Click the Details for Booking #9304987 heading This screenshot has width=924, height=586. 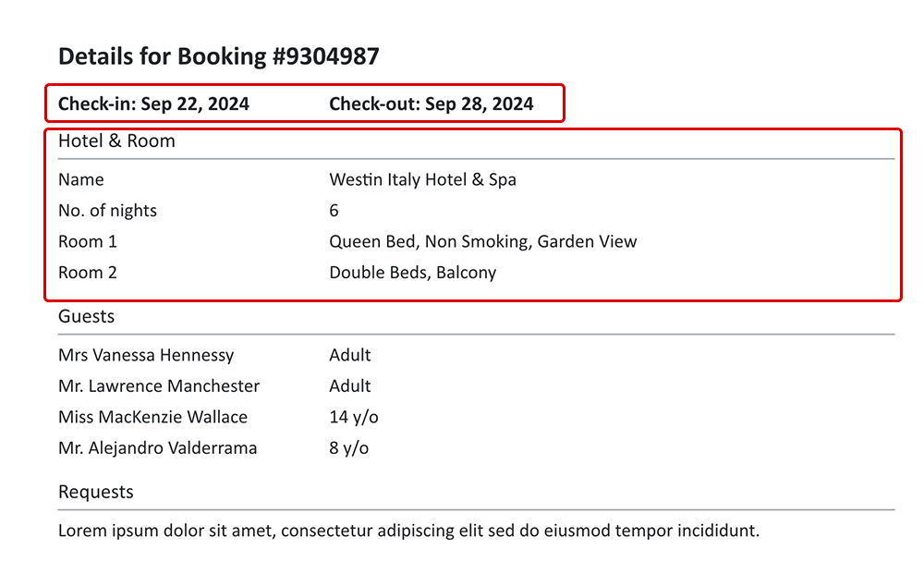[x=218, y=56]
